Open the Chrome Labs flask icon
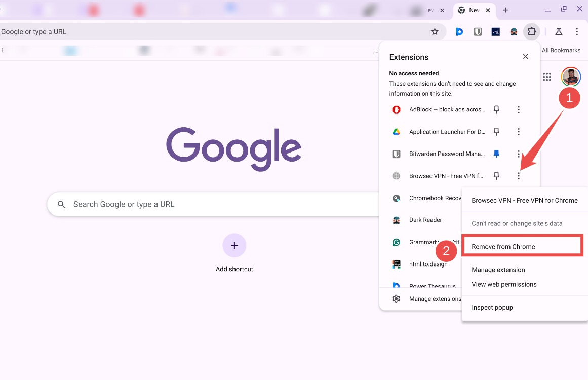Viewport: 588px width, 380px height. coord(559,31)
